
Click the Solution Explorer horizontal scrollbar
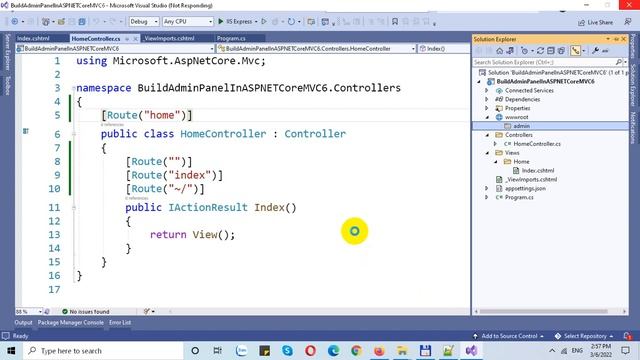544,311
